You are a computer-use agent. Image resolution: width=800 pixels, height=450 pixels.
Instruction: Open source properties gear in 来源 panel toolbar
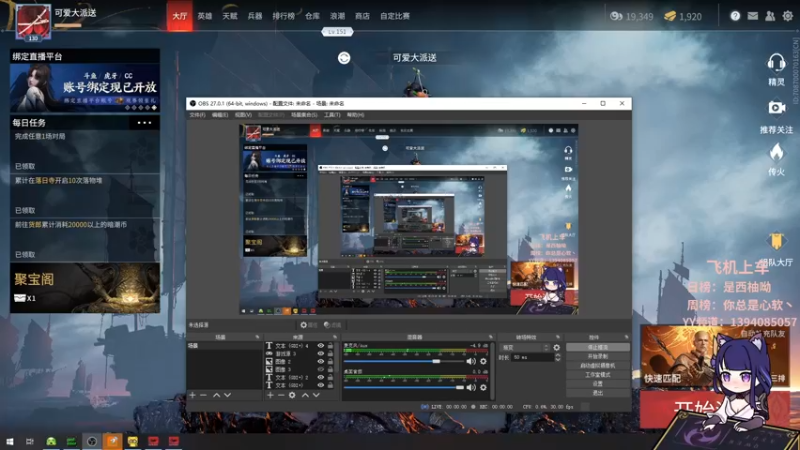pos(292,395)
